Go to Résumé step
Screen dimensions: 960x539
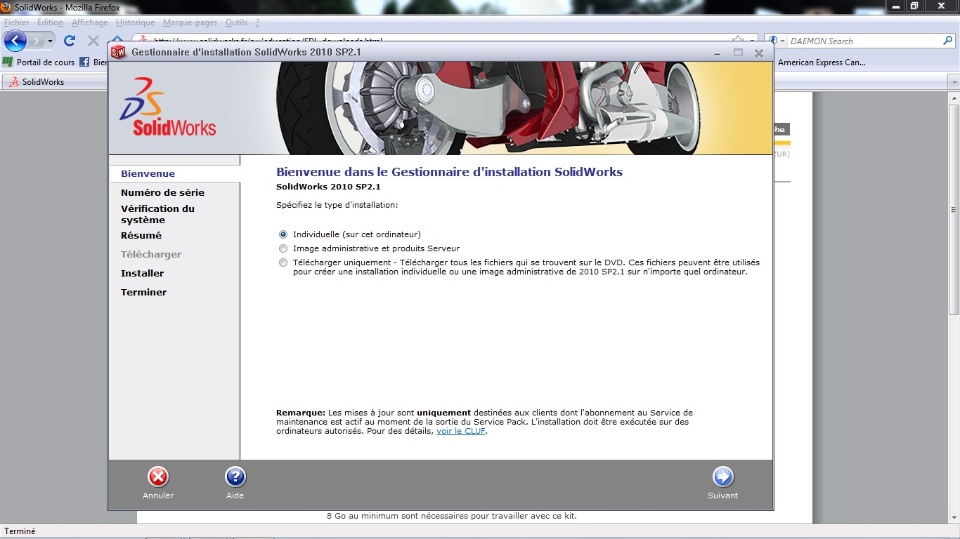[141, 235]
